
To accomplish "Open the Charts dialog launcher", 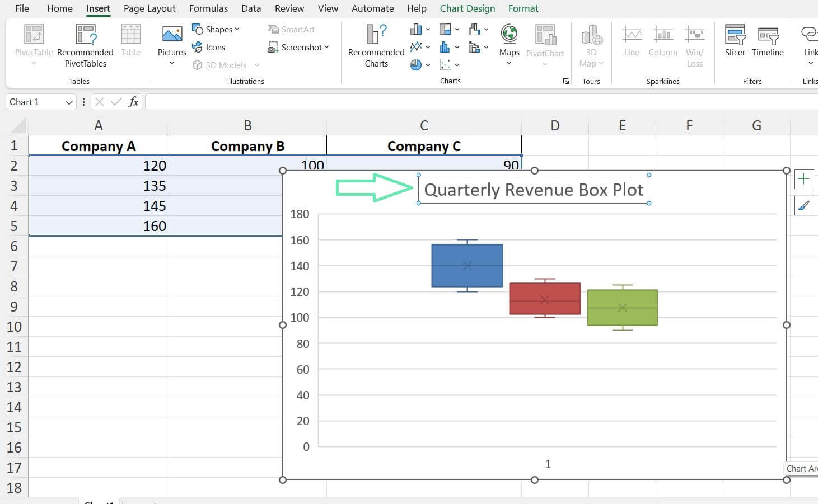I will pyautogui.click(x=565, y=81).
